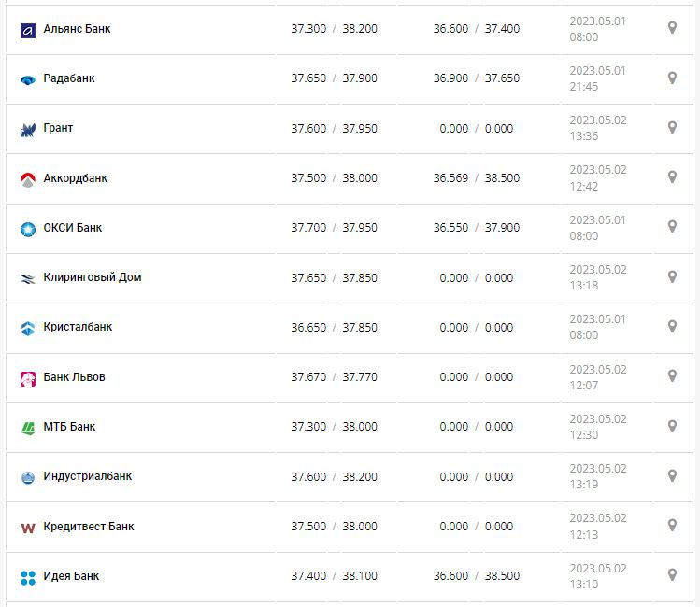
Task: Open the Альянс Банк link
Action: point(77,29)
